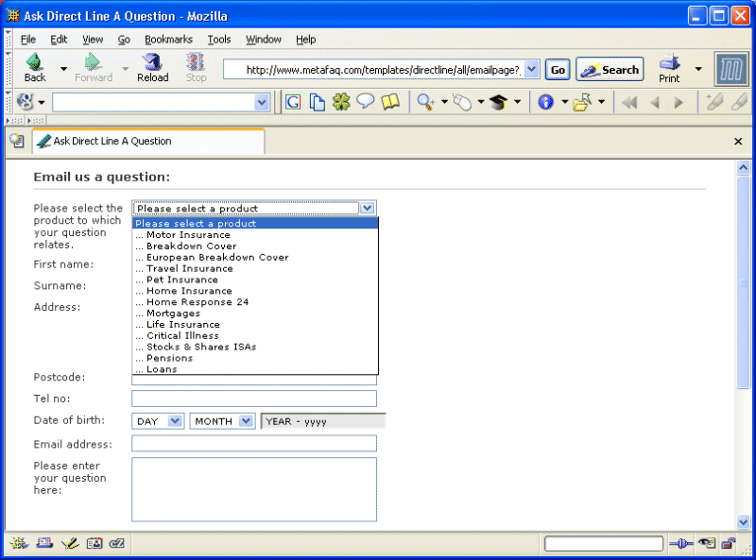The height and width of the screenshot is (560, 756).
Task: Click the scrollbar down arrow
Action: (743, 521)
